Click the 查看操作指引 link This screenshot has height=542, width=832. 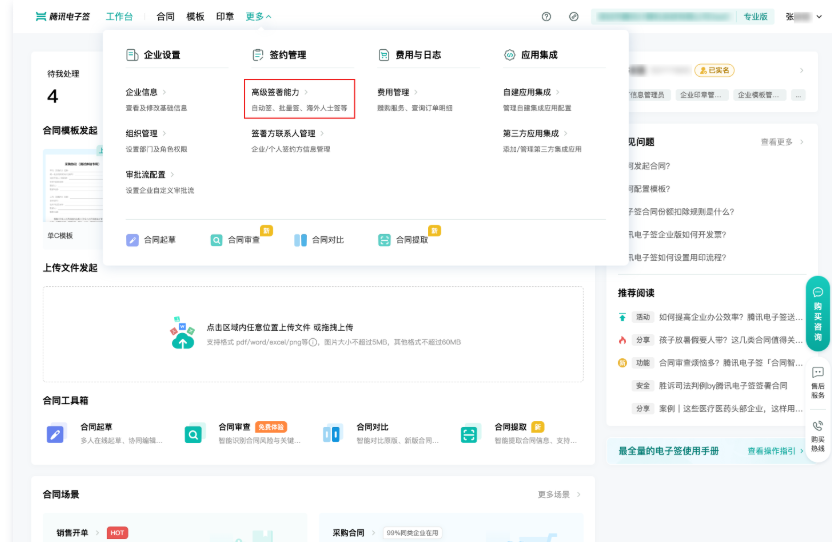point(775,451)
